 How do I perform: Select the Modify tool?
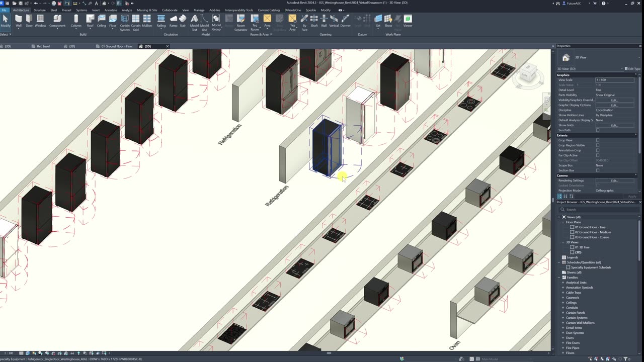point(5,21)
